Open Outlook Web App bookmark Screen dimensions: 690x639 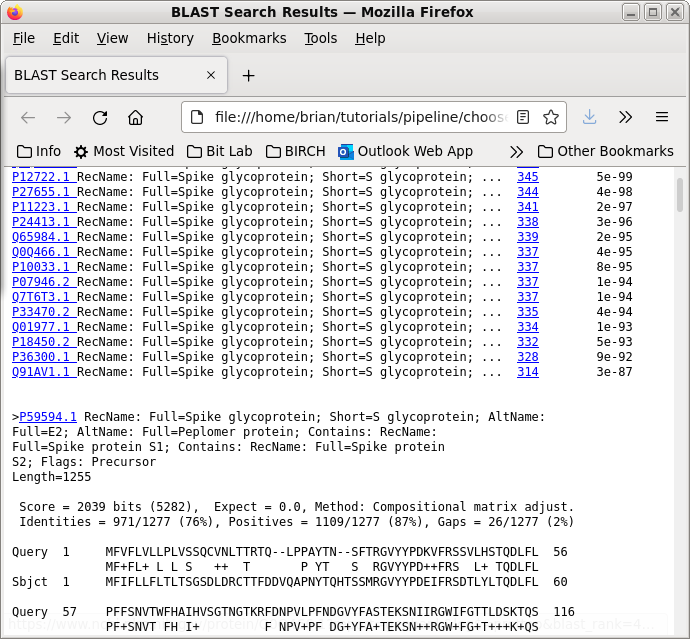point(405,151)
